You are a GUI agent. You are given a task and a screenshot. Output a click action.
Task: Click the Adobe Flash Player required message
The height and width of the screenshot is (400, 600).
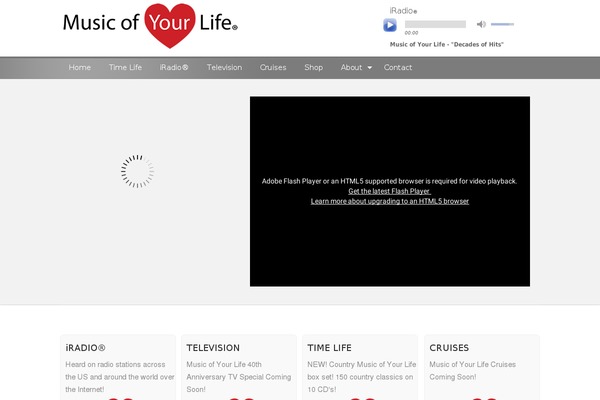point(390,181)
